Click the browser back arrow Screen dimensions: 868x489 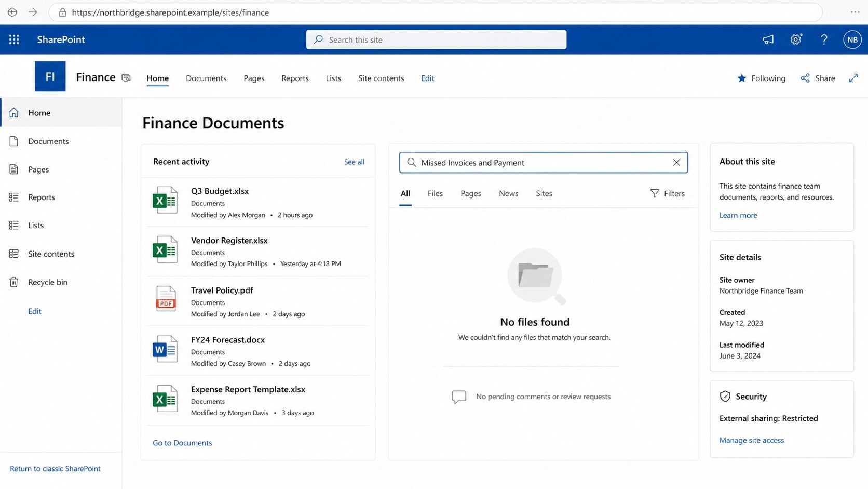[x=12, y=12]
